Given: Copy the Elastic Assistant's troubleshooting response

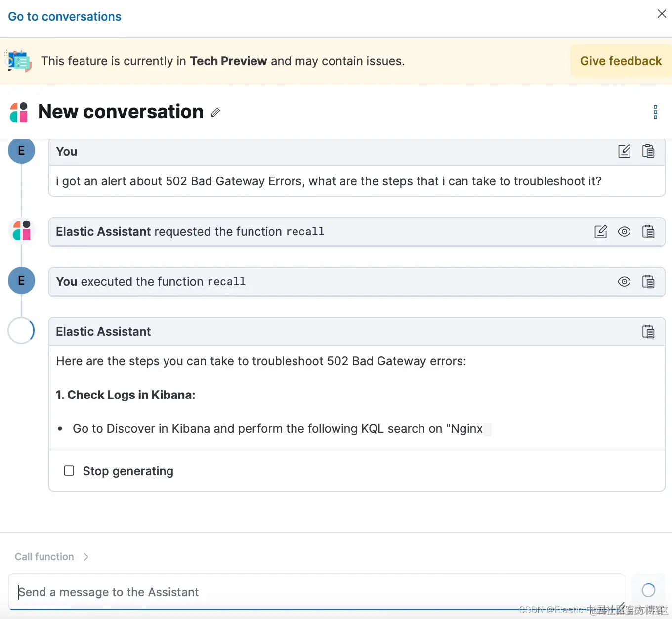Looking at the screenshot, I should [x=648, y=332].
